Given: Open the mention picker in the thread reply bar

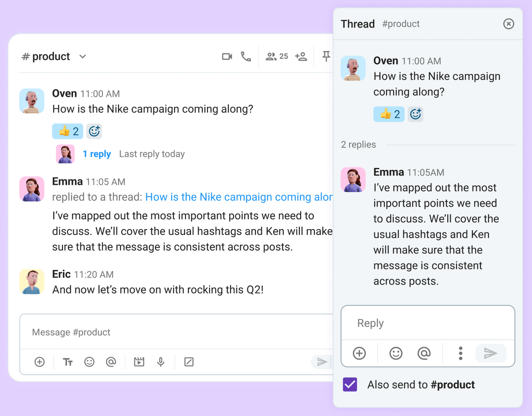Looking at the screenshot, I should [x=424, y=354].
